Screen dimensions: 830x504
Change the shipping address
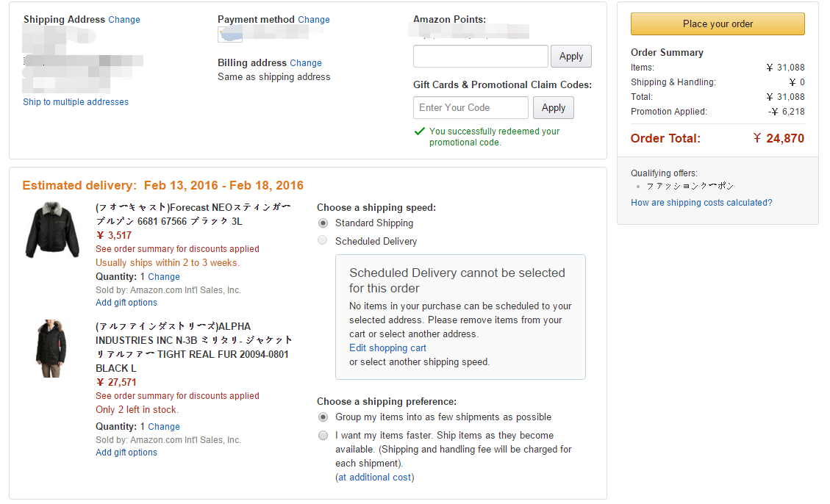(x=124, y=20)
